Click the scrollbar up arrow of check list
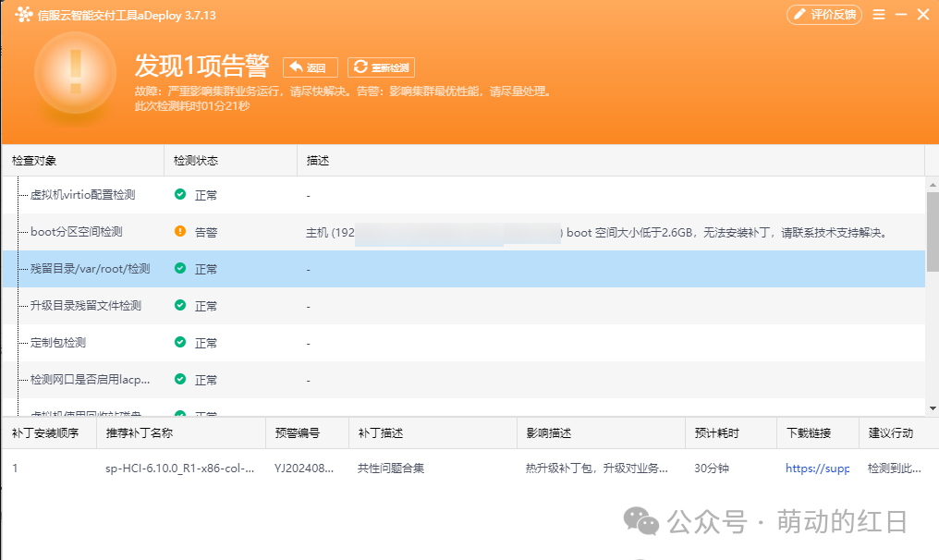939x560 pixels. 933,184
